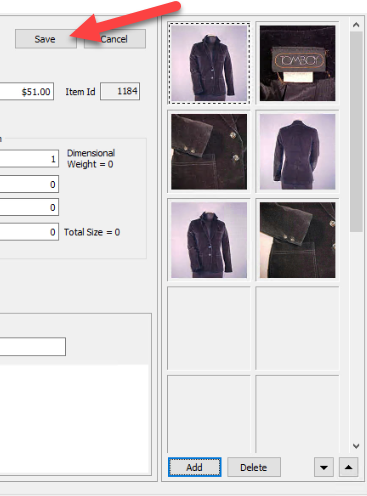Click the Cancel button
Screen dimensions: 367x496
click(115, 39)
